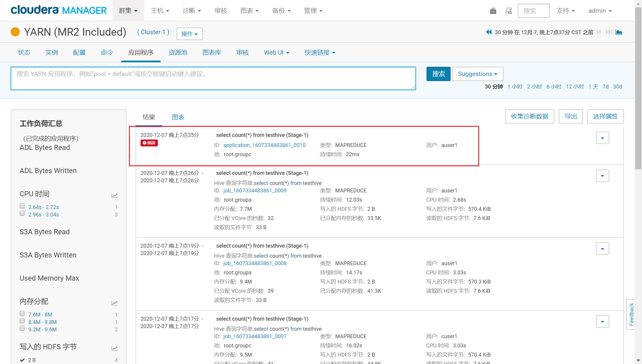Click the 收集诊断数据 button
This screenshot has height=364, width=642.
529,116
